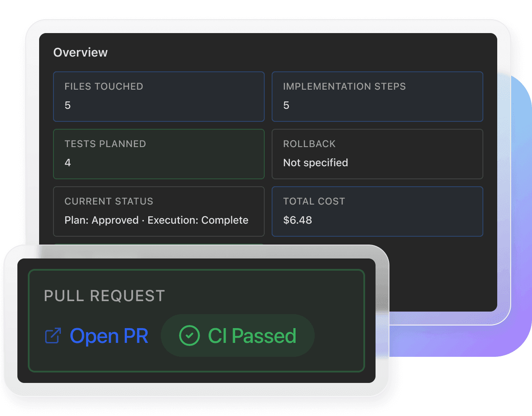
Task: Click the Pull Request heading
Action: click(105, 296)
